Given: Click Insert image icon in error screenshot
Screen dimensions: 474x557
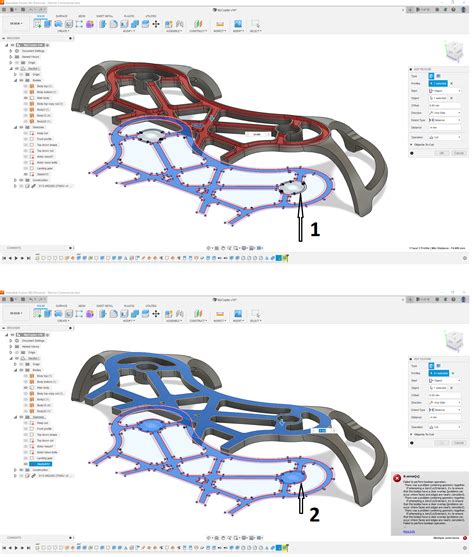Looking at the screenshot, I should [238, 314].
